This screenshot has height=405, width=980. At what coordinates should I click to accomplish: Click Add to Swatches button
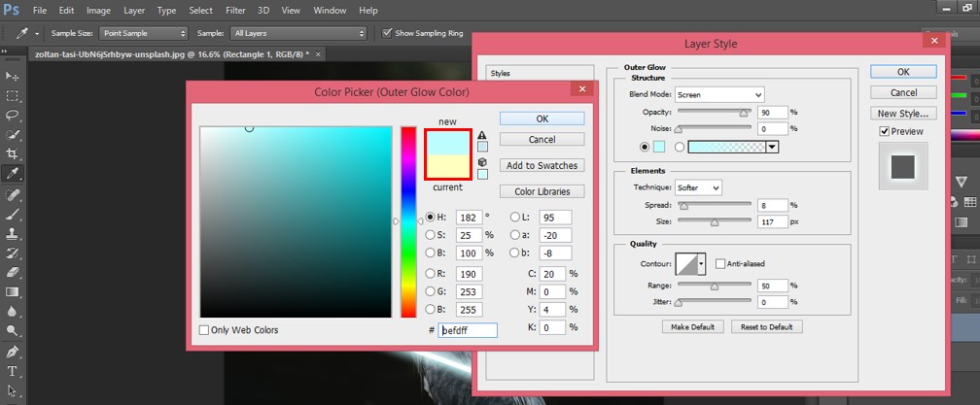(542, 165)
